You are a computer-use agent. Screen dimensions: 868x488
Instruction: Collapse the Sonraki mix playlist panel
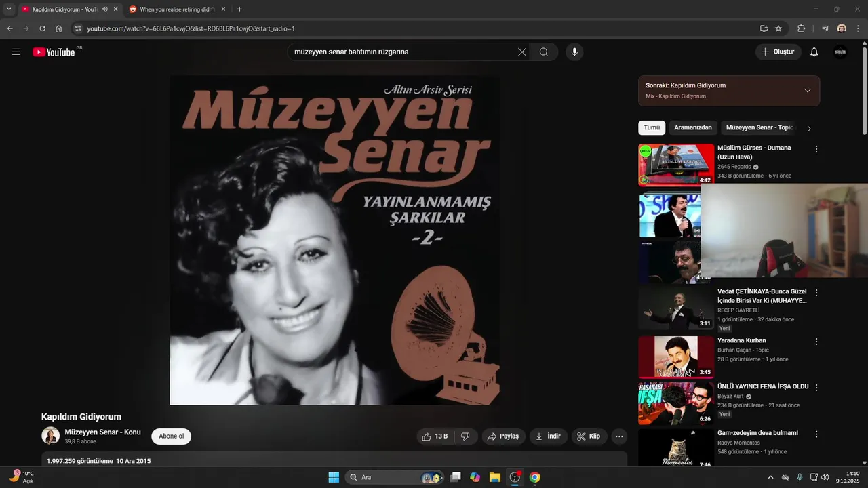[808, 91]
